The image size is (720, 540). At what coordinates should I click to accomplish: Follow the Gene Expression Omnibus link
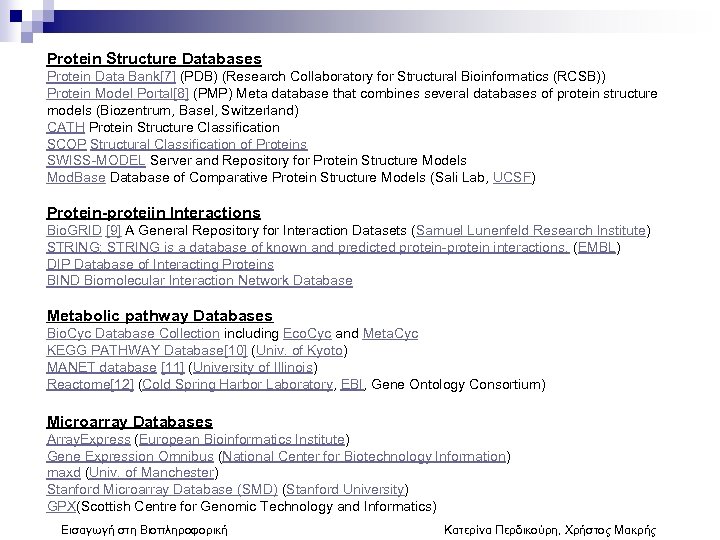coord(130,456)
